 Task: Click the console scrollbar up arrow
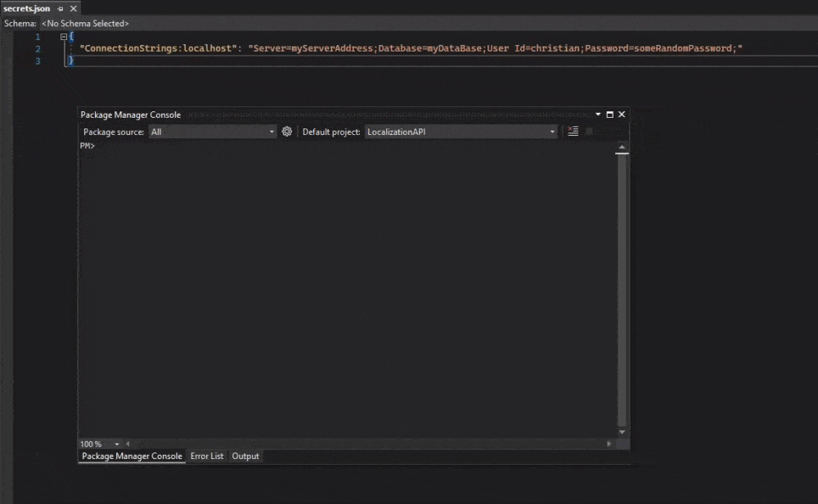coord(622,147)
